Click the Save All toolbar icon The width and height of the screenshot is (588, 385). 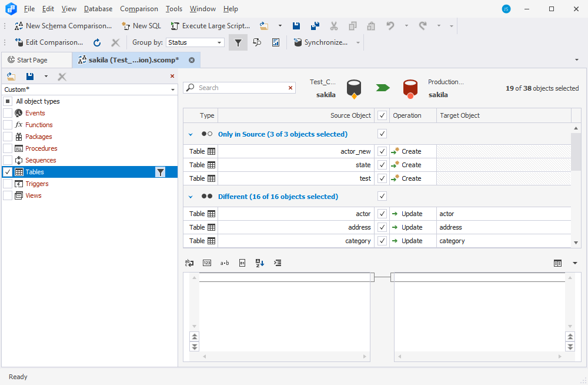315,26
